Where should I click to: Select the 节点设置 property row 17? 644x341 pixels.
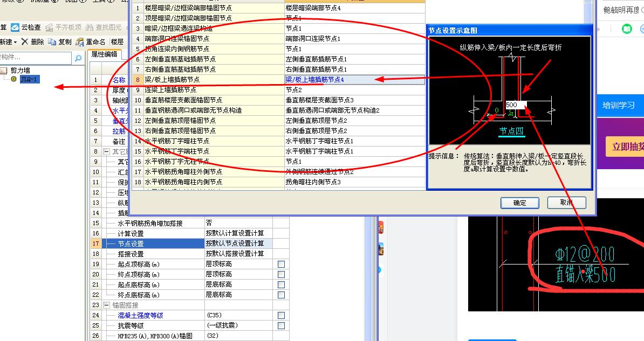153,243
